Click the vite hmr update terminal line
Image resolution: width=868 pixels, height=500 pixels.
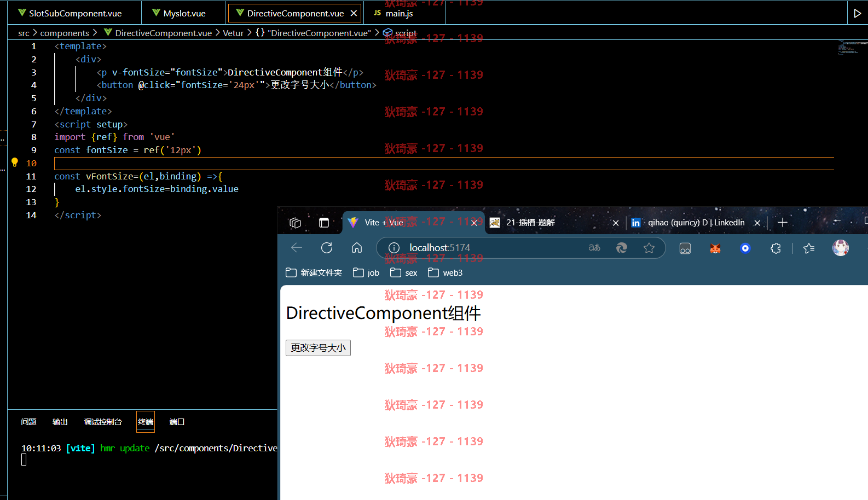pos(149,448)
